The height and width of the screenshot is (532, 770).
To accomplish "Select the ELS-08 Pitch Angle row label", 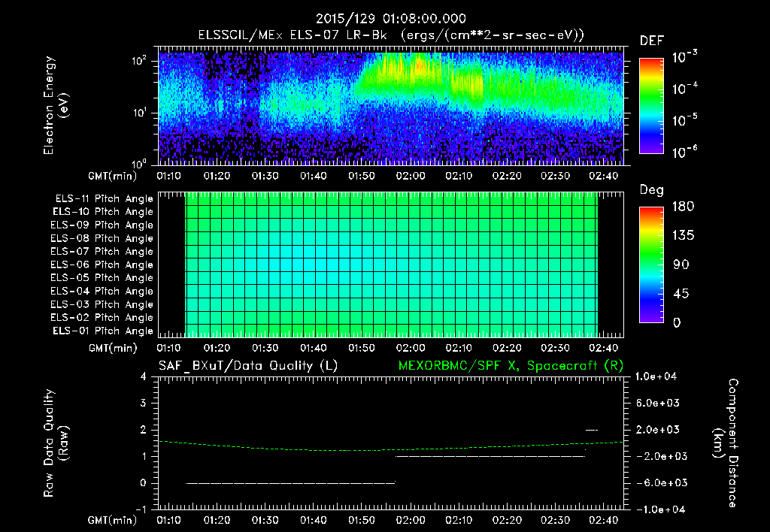I will coord(102,238).
